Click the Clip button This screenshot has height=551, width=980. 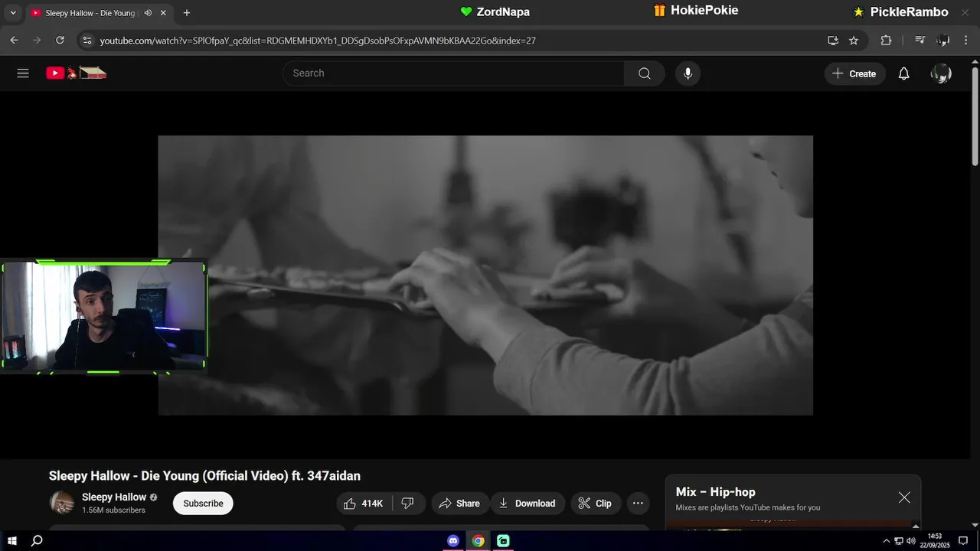[595, 503]
